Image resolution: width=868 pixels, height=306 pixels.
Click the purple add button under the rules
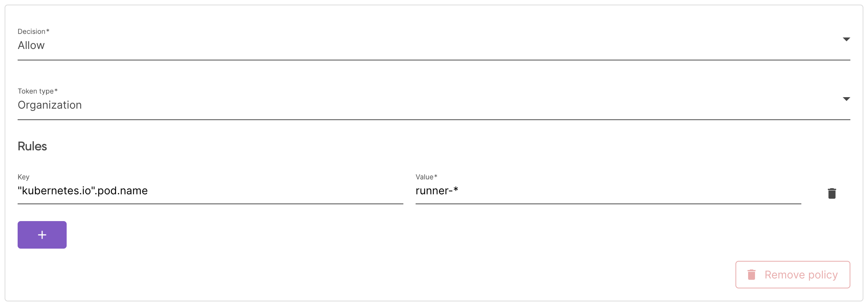click(x=42, y=234)
